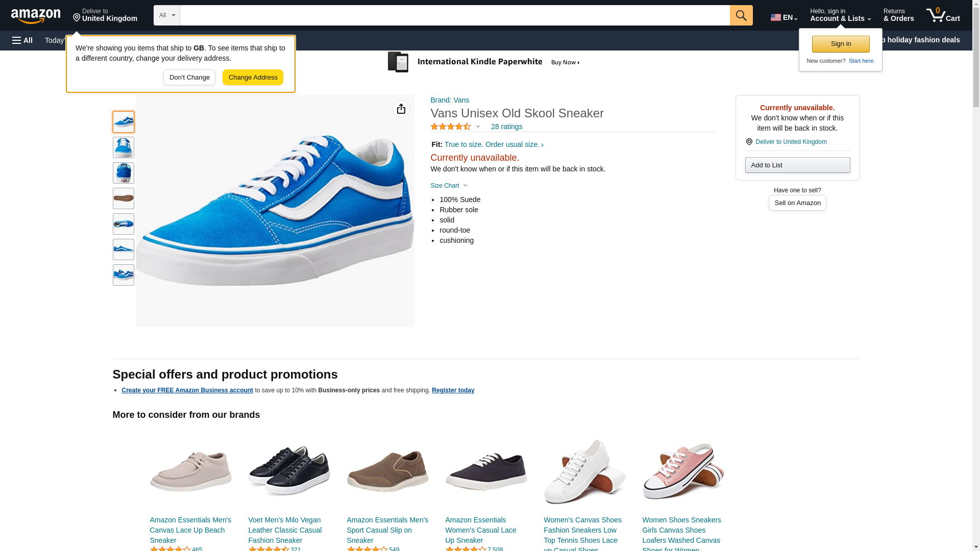The image size is (980, 551).
Task: Open Returns & Orders menu item
Action: pyautogui.click(x=898, y=15)
